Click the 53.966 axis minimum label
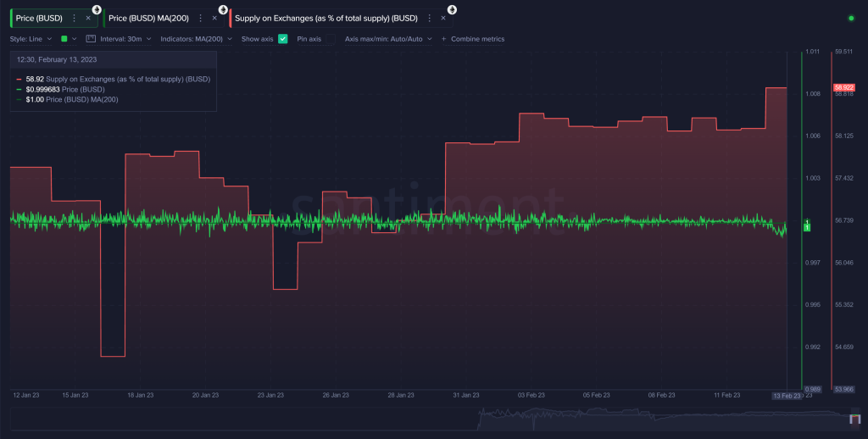Screen dimensions: 868x439 point(843,389)
